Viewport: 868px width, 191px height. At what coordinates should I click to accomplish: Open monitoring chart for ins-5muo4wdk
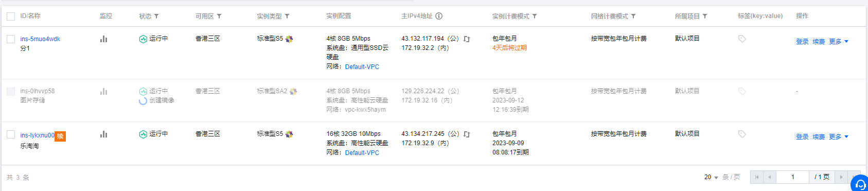coord(104,39)
